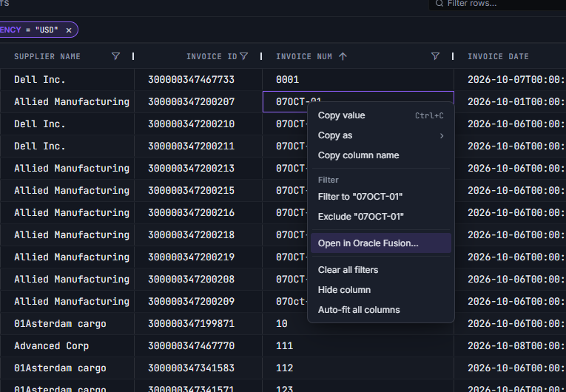This screenshot has height=392, width=566.
Task: Open the Invoice ID column filter icon
Action: tap(244, 56)
